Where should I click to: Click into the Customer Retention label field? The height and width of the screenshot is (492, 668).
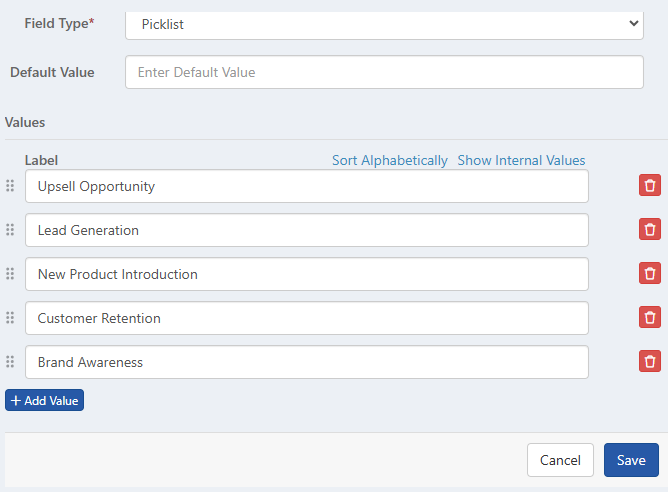[x=307, y=318]
